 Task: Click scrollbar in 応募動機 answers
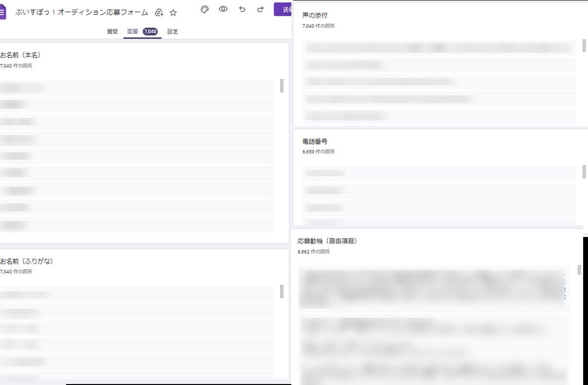(580, 270)
